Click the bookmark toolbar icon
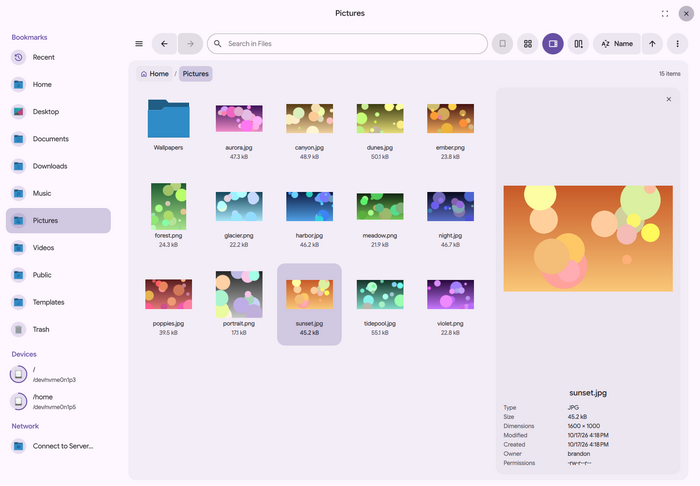The height and width of the screenshot is (486, 700). [x=502, y=44]
